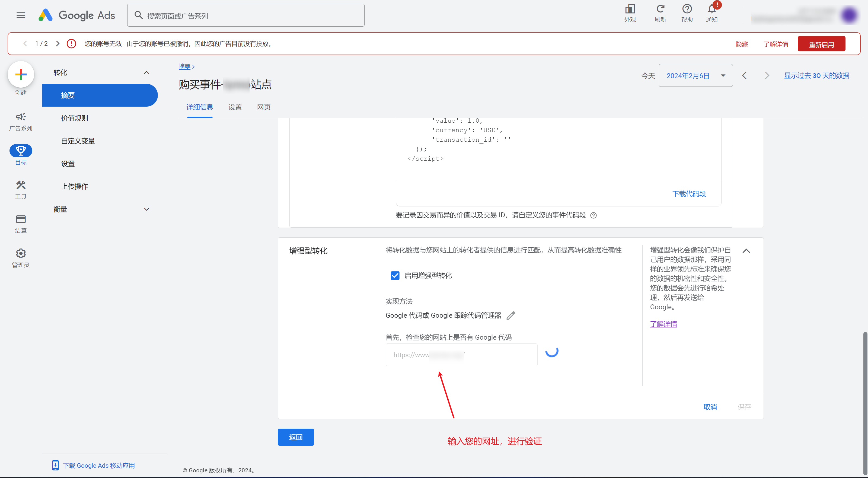Click the 下载代码段 link
Image resolution: width=868 pixels, height=478 pixels.
tap(689, 194)
